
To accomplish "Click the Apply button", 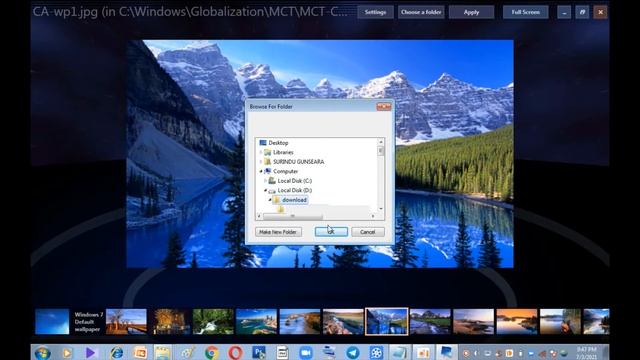I will tap(471, 12).
